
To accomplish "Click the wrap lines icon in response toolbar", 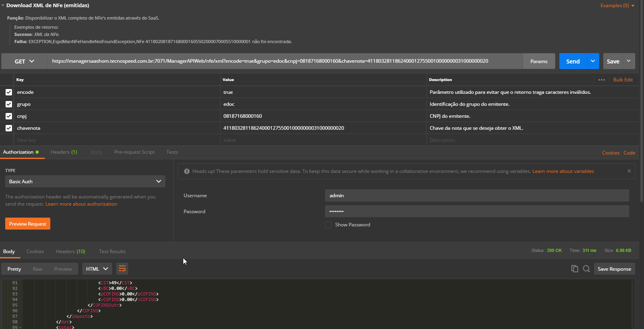I will point(122,269).
